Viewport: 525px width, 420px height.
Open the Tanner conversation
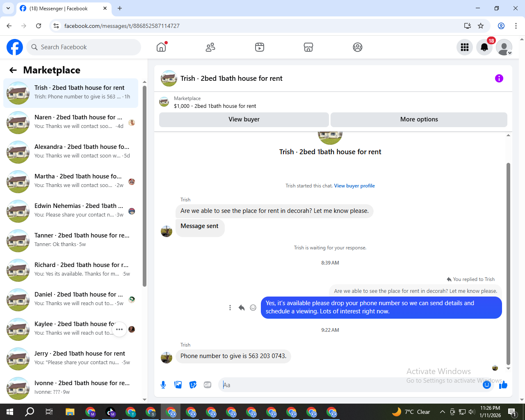click(71, 241)
